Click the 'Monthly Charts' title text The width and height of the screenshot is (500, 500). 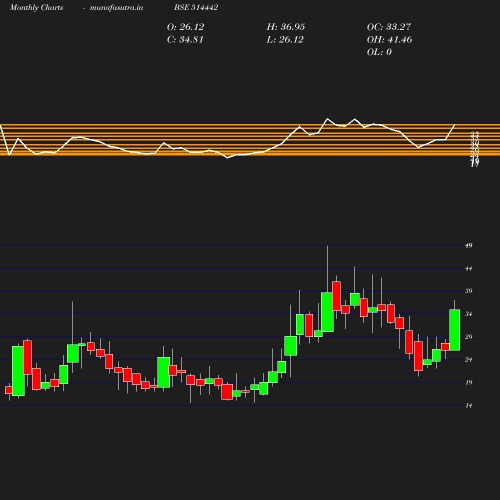click(36, 7)
